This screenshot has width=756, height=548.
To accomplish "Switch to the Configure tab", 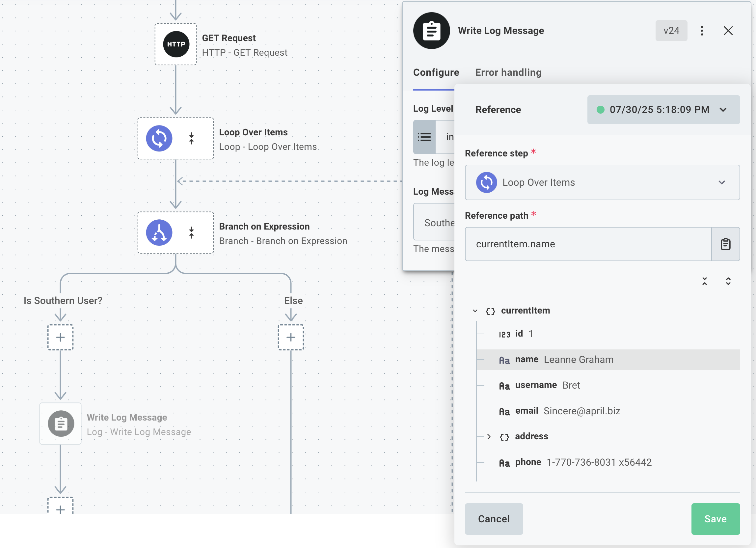I will pyautogui.click(x=436, y=72).
